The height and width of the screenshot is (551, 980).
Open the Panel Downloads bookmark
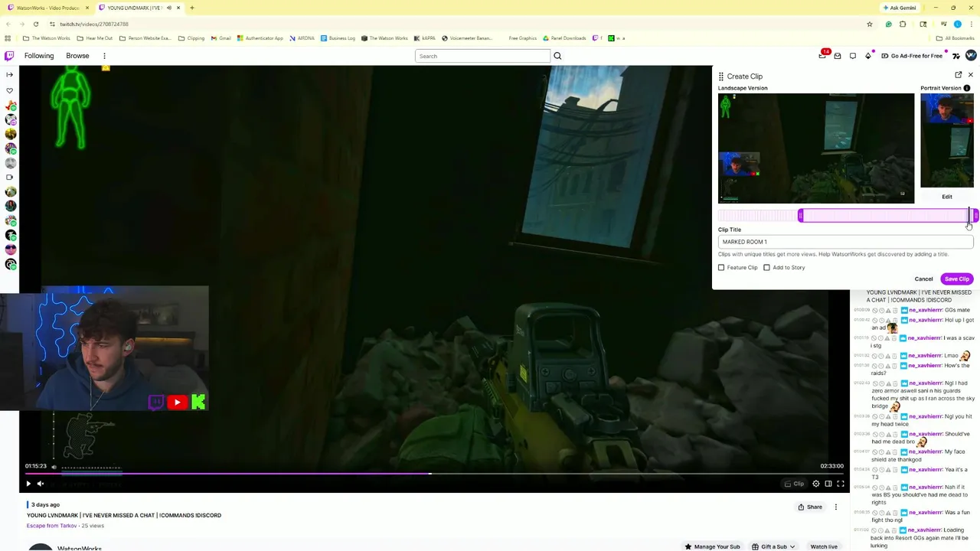565,38
